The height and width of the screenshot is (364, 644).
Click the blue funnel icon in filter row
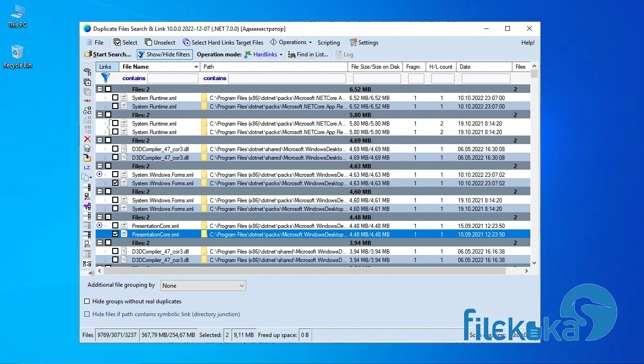pos(106,78)
